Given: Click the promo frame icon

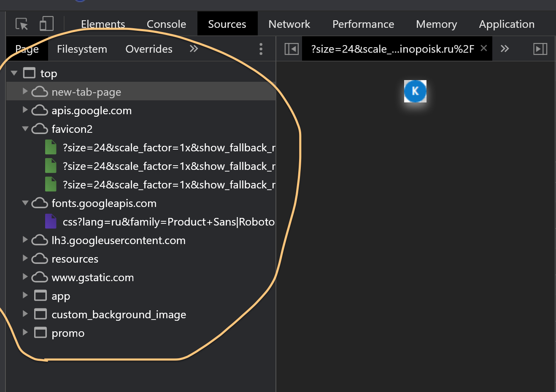Looking at the screenshot, I should (x=40, y=333).
